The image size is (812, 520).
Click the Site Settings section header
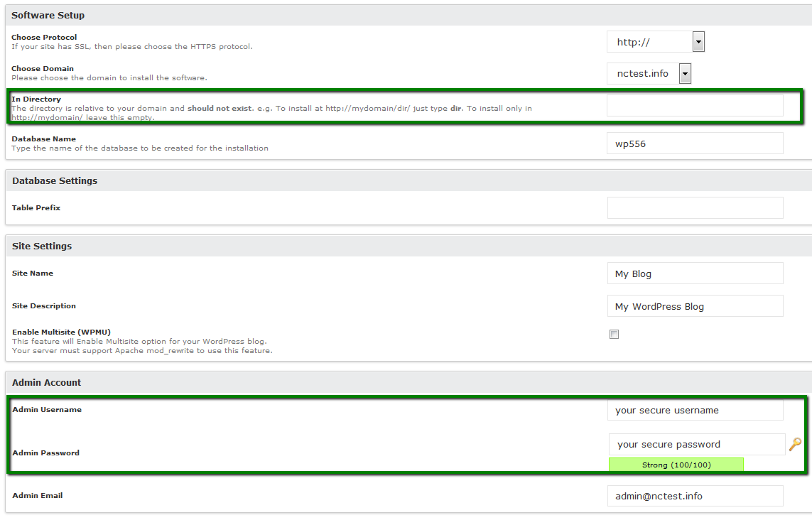(42, 246)
